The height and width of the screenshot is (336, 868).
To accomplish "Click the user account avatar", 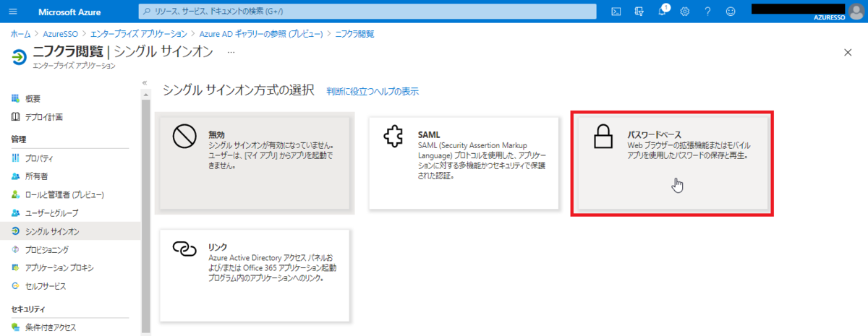I will [x=856, y=12].
